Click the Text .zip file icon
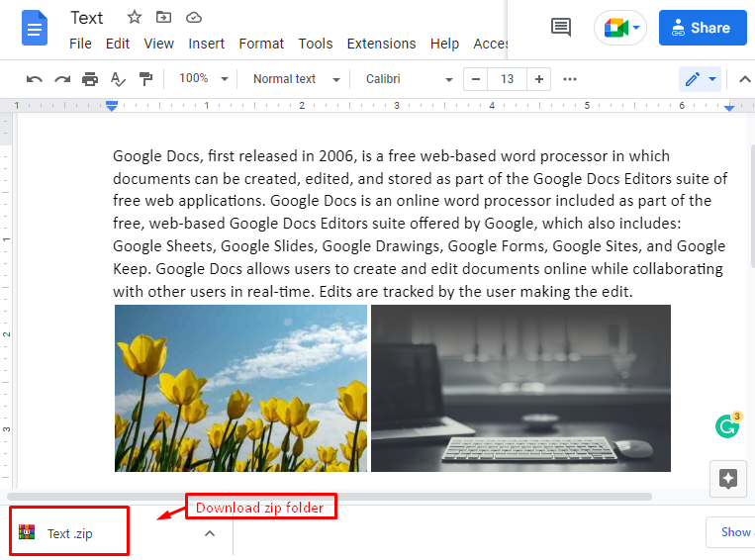 tap(27, 532)
